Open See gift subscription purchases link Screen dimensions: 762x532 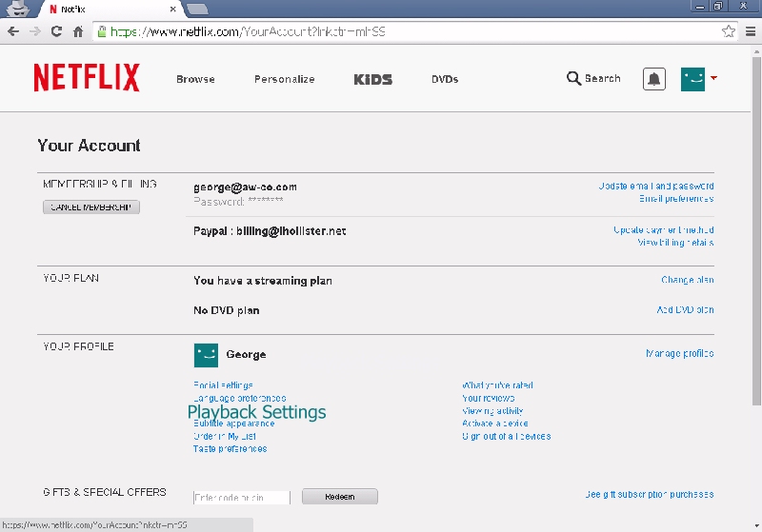650,495
